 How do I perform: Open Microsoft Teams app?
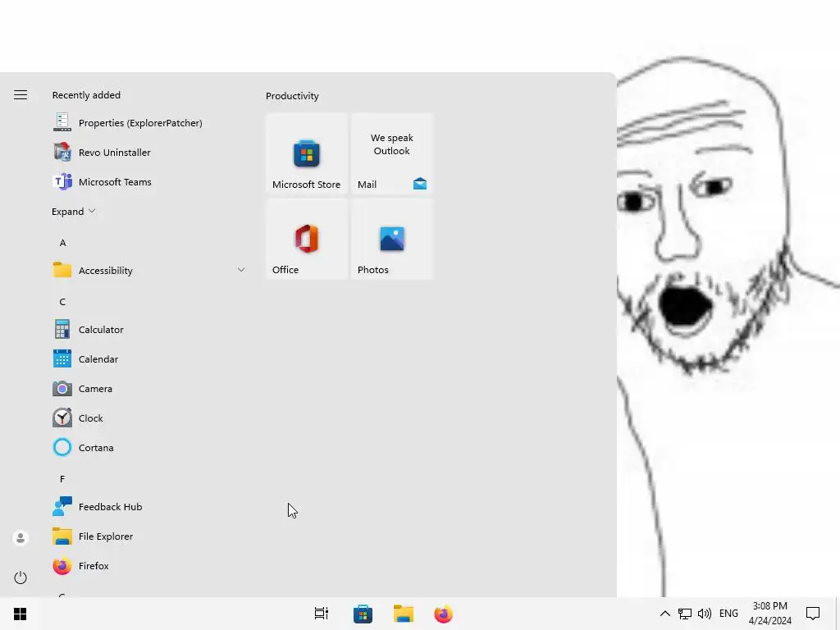(149, 181)
